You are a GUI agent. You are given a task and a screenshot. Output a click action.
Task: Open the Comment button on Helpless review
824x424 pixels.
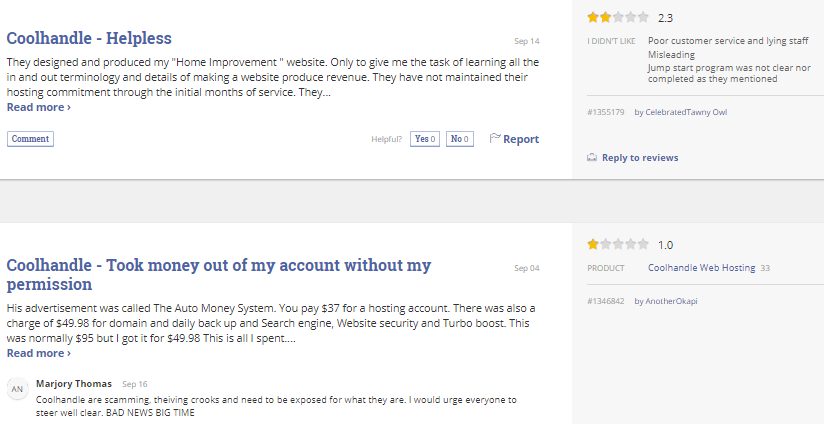pyautogui.click(x=30, y=139)
